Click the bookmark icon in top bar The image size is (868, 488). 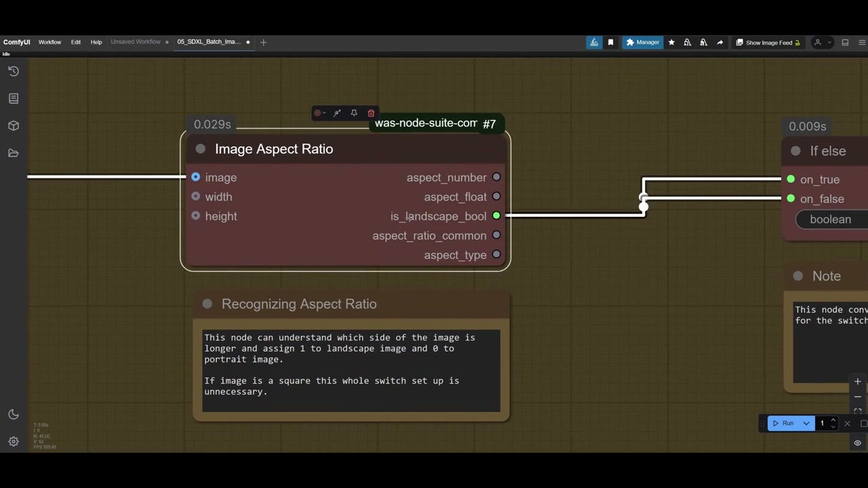(x=610, y=42)
